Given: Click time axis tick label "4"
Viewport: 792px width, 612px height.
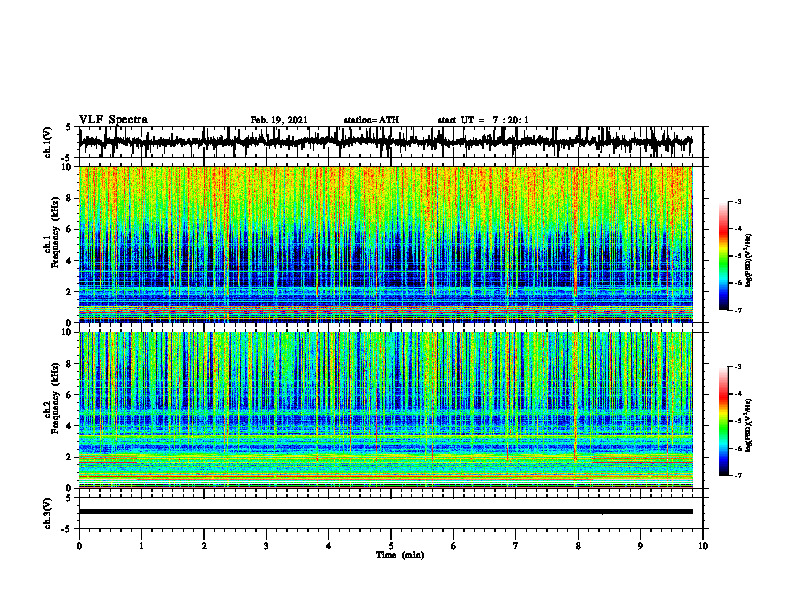Looking at the screenshot, I should [x=329, y=546].
